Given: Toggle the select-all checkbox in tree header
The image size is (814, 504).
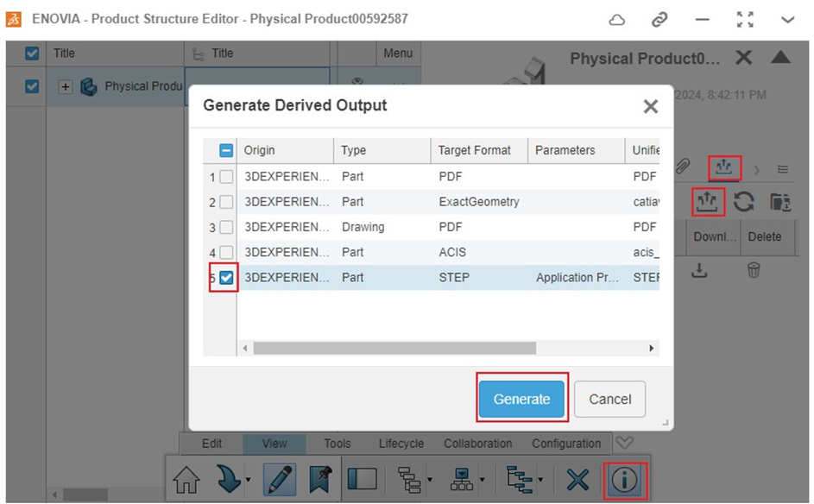Looking at the screenshot, I should tap(32, 53).
